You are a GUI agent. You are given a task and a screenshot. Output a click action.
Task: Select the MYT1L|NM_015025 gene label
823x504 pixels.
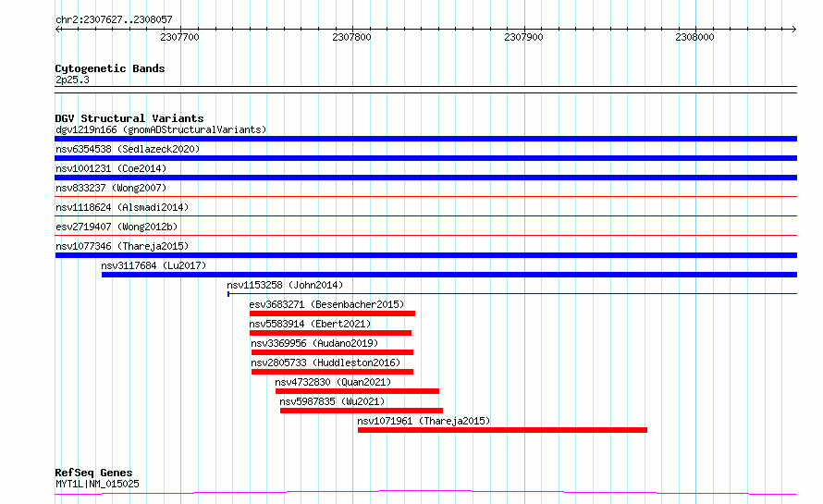coord(97,484)
